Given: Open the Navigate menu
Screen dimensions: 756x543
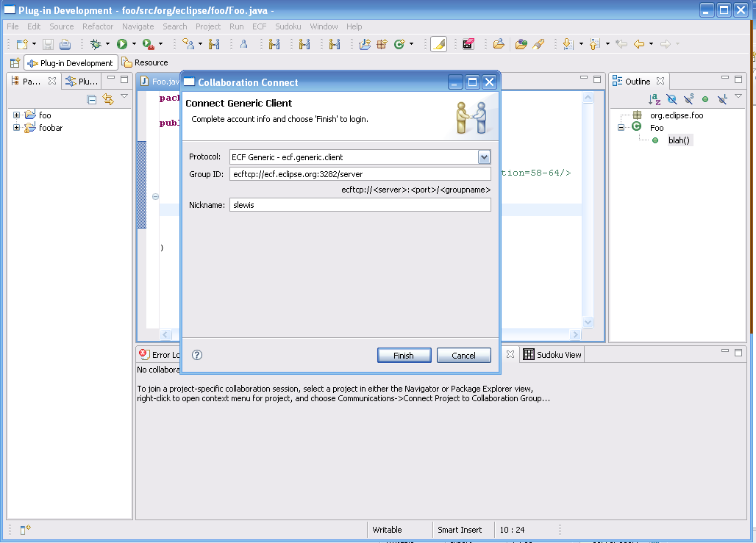Looking at the screenshot, I should (x=138, y=26).
